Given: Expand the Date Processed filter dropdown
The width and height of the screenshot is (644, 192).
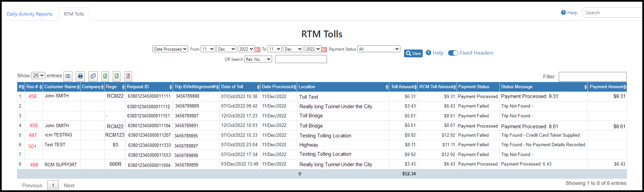Looking at the screenshot, I should (x=170, y=49).
